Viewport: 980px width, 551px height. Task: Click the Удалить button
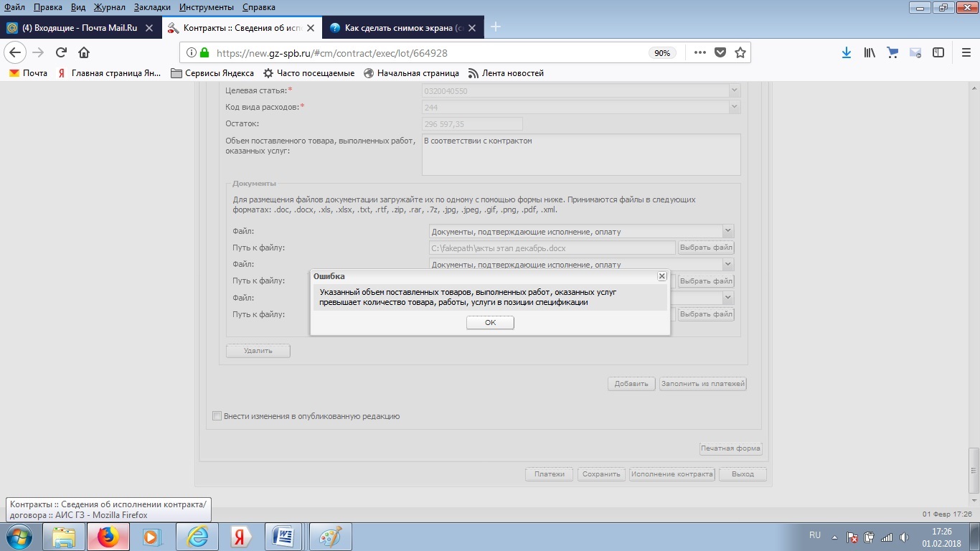258,351
